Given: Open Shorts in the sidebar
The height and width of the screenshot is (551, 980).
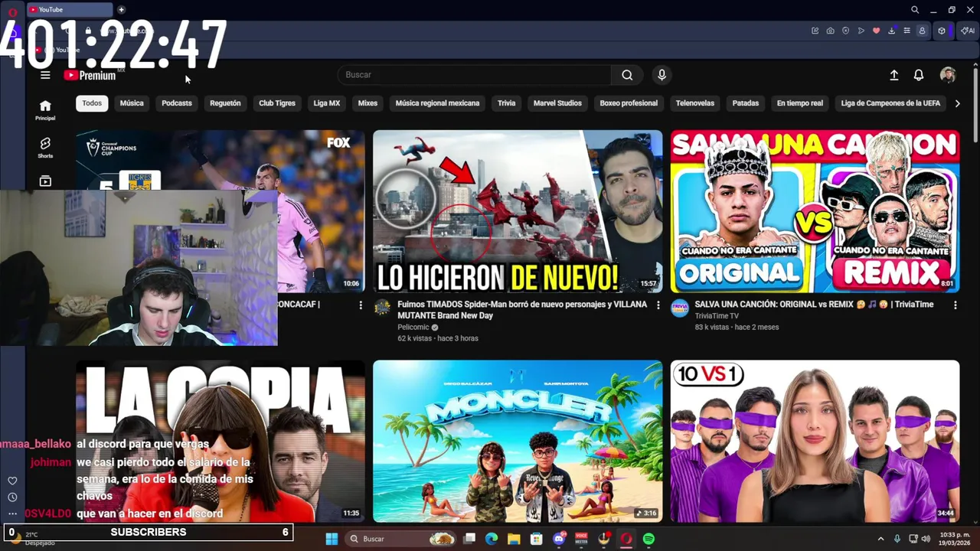Looking at the screenshot, I should tap(45, 148).
